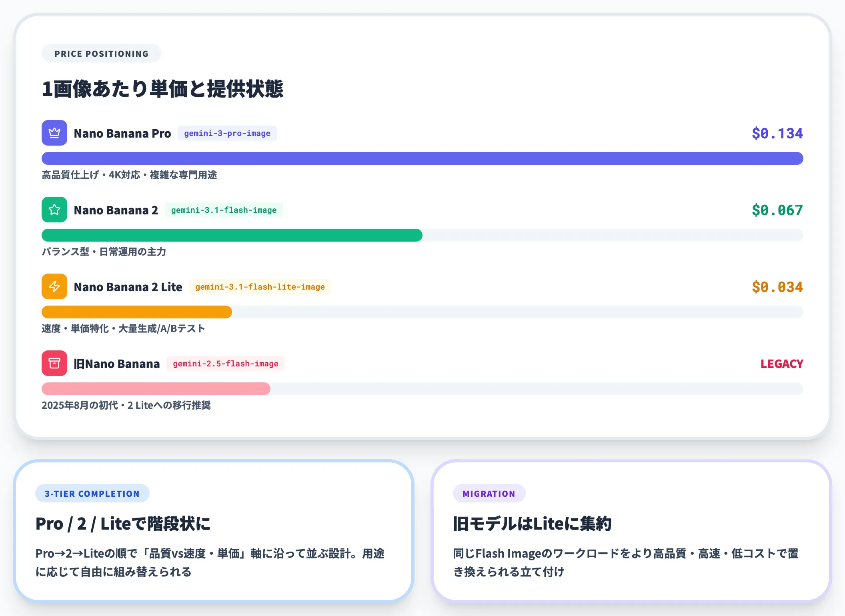Click the card title Pro / 2 / Liteで階段状に
Image resolution: width=845 pixels, height=616 pixels.
click(x=123, y=524)
